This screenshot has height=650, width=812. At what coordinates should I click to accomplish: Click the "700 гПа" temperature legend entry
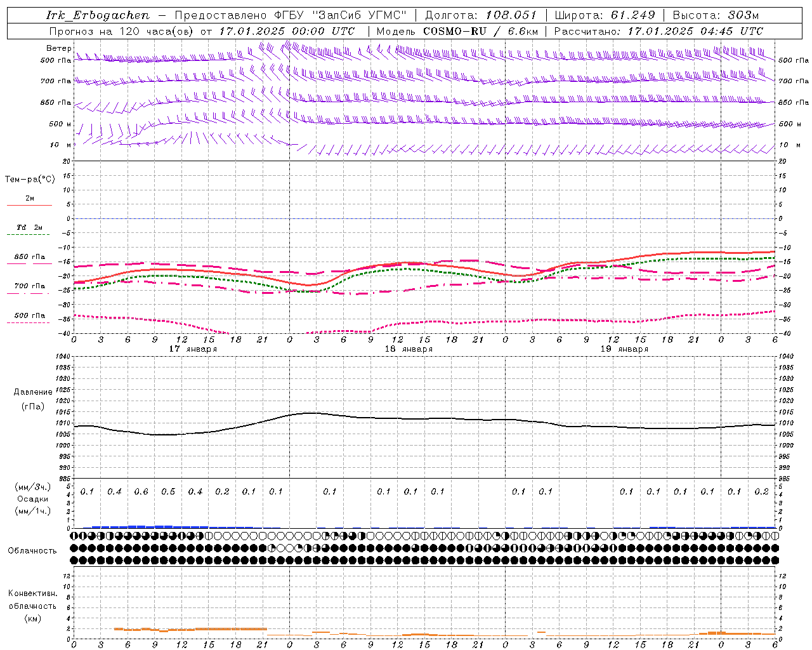[30, 286]
